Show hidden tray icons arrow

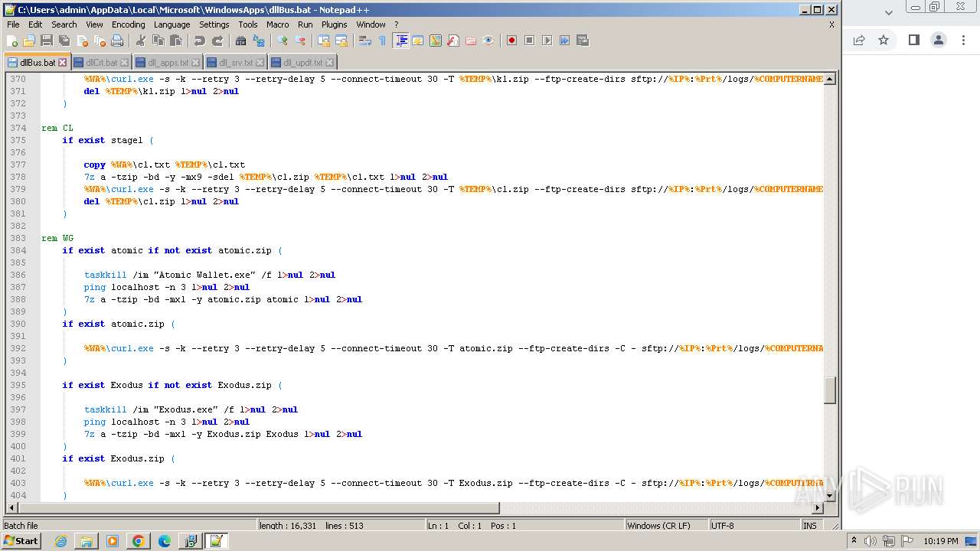click(x=854, y=541)
